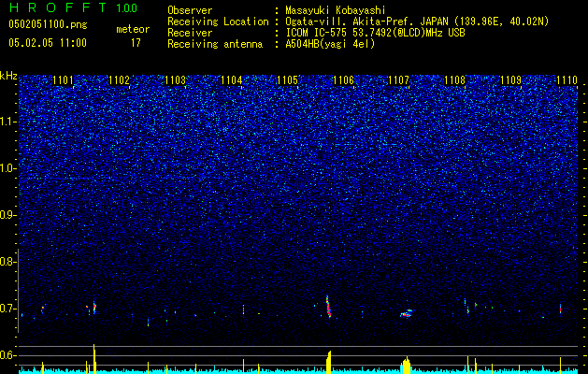The height and width of the screenshot is (374, 588).
Task: Click the 1103 time marker
Action: point(175,80)
